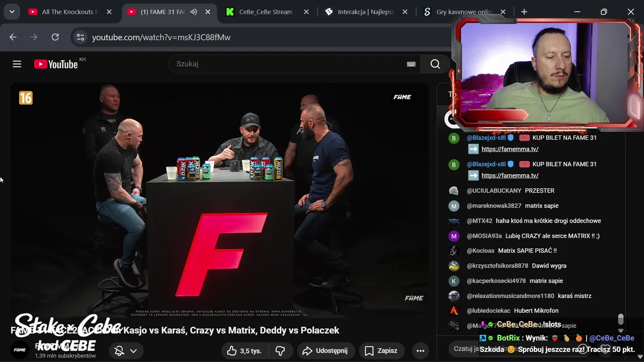Click @krzysztofsikora8878 chat username
The width and height of the screenshot is (644, 362).
coord(498,265)
